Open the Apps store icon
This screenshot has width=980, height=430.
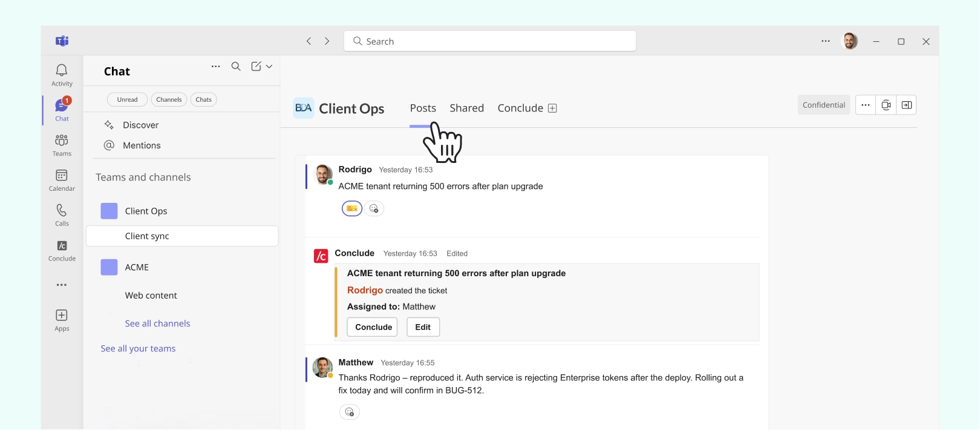point(62,320)
